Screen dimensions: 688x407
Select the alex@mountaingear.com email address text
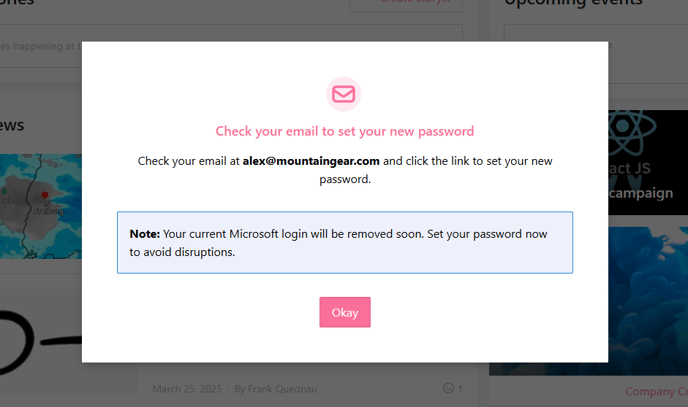(311, 161)
